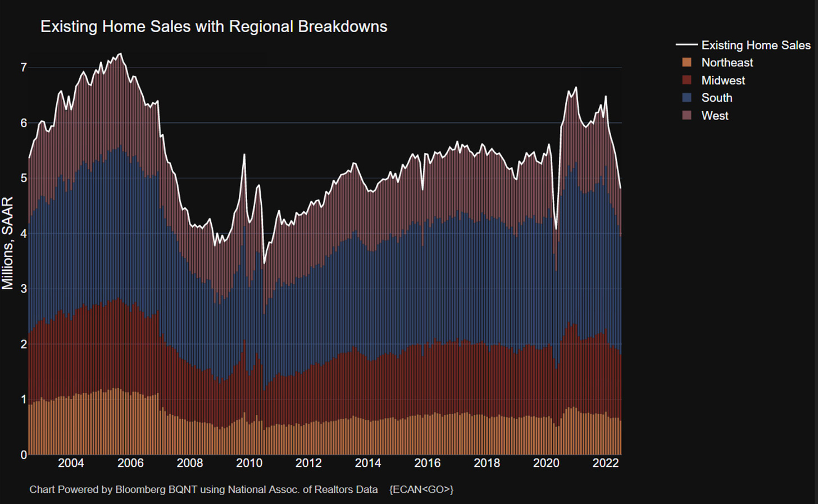
Task: Click the 2022 x-axis label
Action: [x=606, y=463]
